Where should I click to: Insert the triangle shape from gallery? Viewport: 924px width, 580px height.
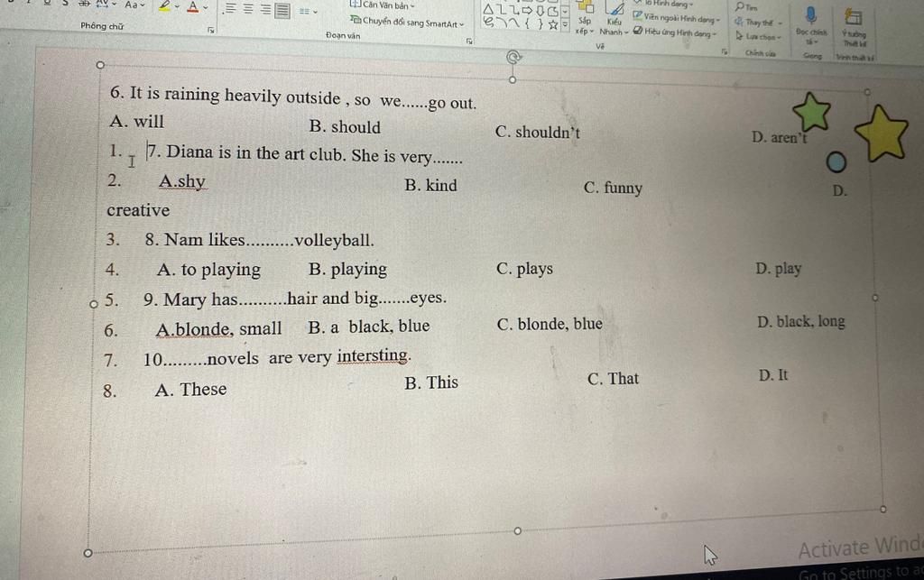point(488,9)
